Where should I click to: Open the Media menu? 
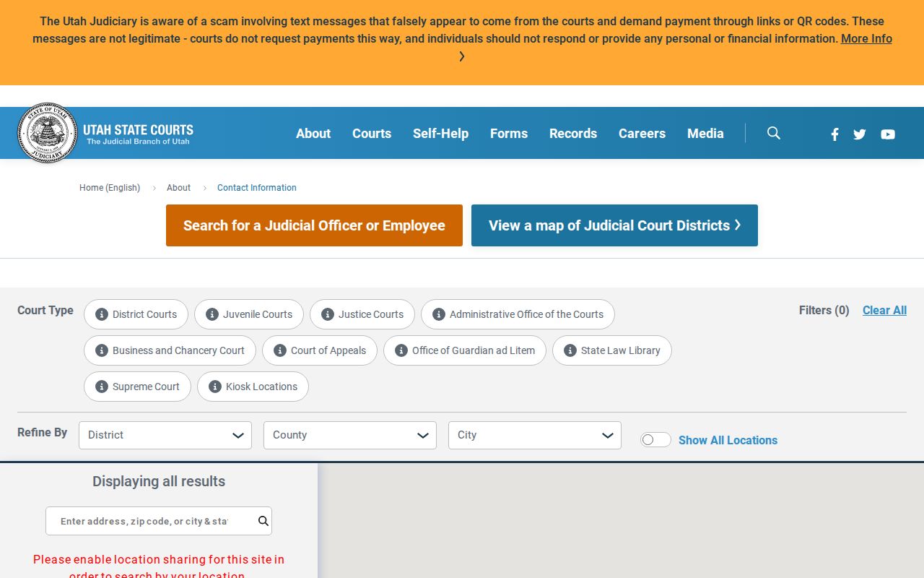pyautogui.click(x=705, y=134)
